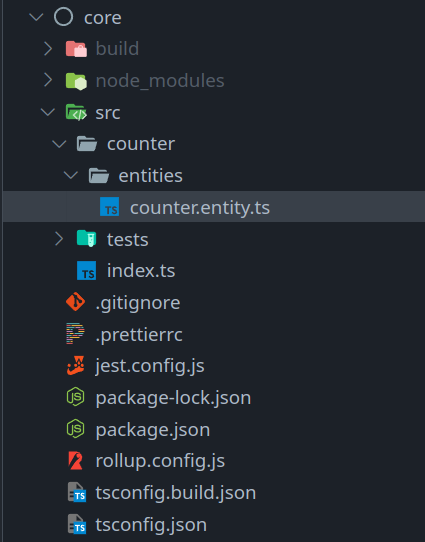Screen dimensions: 425x542
Task: Select the node_modules folder name
Action: [160, 81]
